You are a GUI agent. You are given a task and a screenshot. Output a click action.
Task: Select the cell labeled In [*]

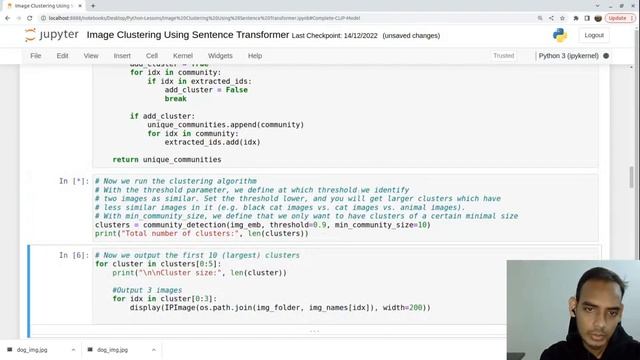click(x=74, y=181)
